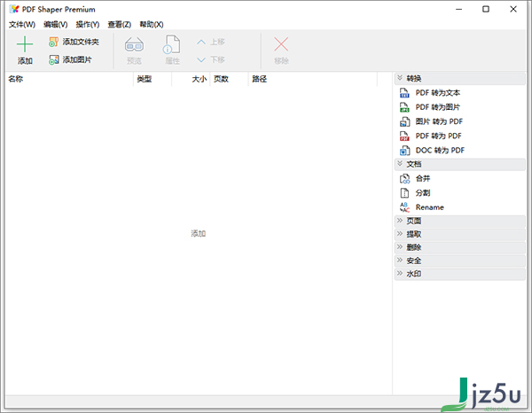Sort by the 页数 column header
Viewport: 532px width, 413px height.
click(x=229, y=79)
